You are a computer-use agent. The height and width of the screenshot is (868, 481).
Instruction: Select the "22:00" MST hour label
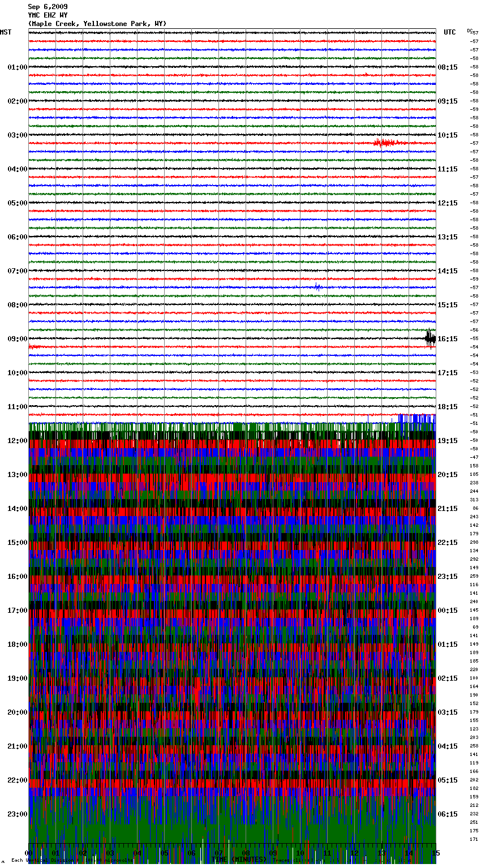tap(18, 780)
